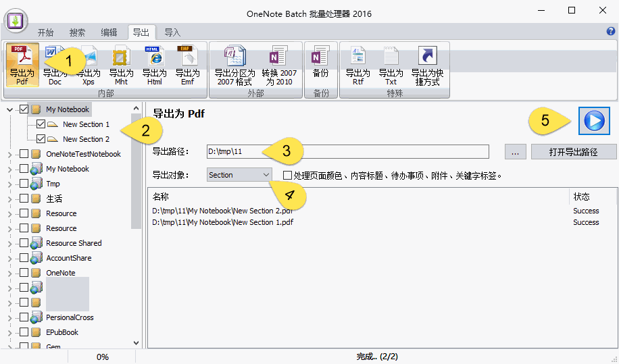Expand the 生活 notebook node
This screenshot has height=364, width=619.
point(10,199)
